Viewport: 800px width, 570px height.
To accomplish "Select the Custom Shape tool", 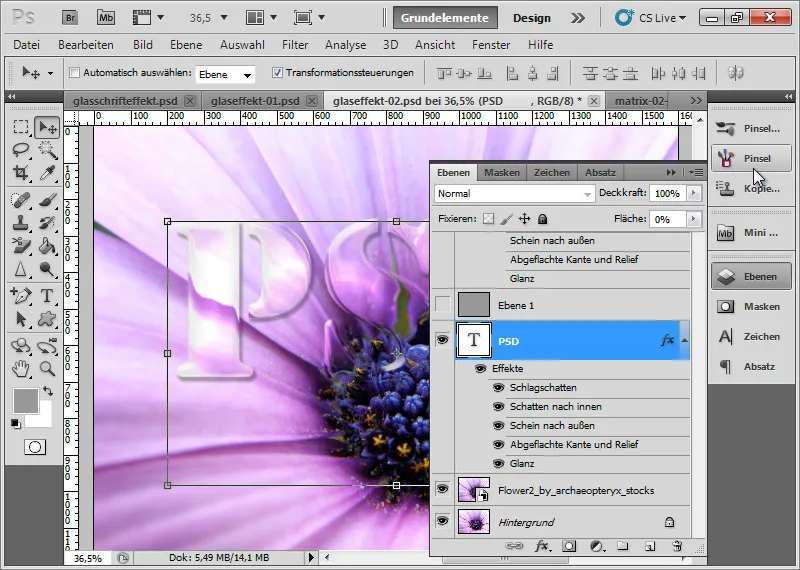I will coord(47,319).
